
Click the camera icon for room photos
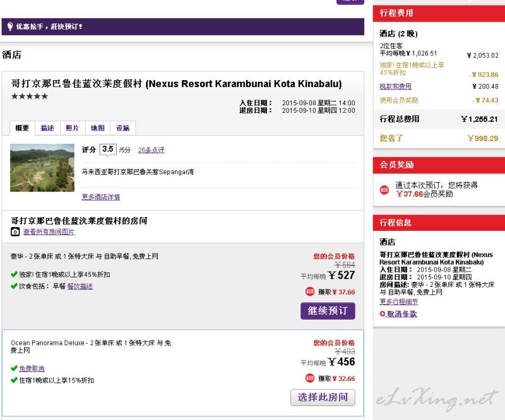pos(15,231)
